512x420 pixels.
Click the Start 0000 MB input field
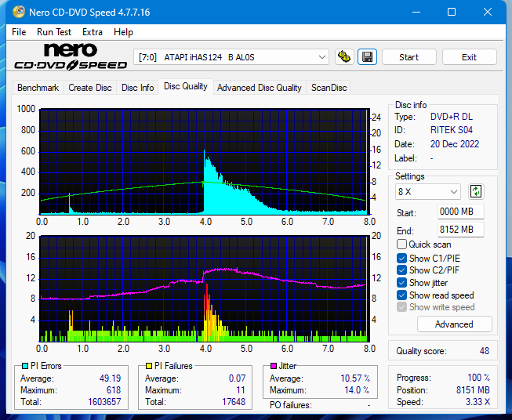pyautogui.click(x=460, y=212)
